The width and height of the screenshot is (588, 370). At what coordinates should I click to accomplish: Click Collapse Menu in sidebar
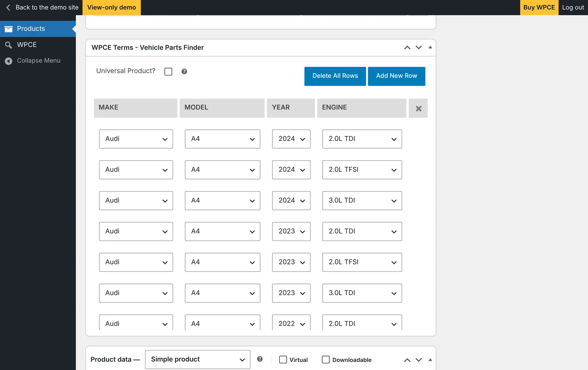(x=38, y=61)
